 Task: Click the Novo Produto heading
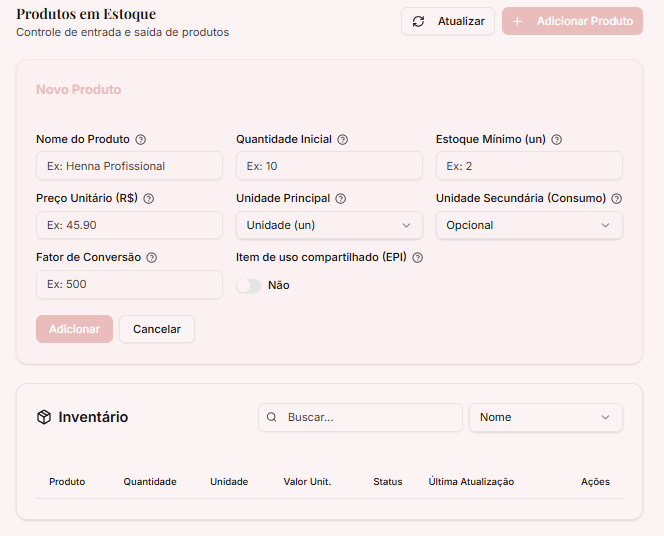(x=79, y=90)
